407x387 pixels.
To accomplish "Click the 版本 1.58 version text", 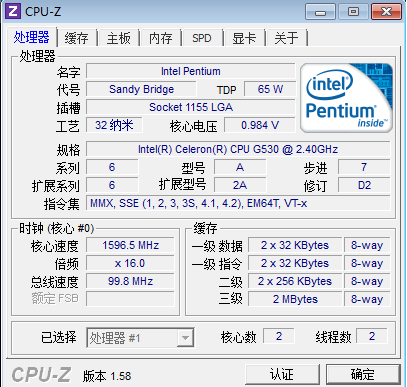I will point(107,376).
